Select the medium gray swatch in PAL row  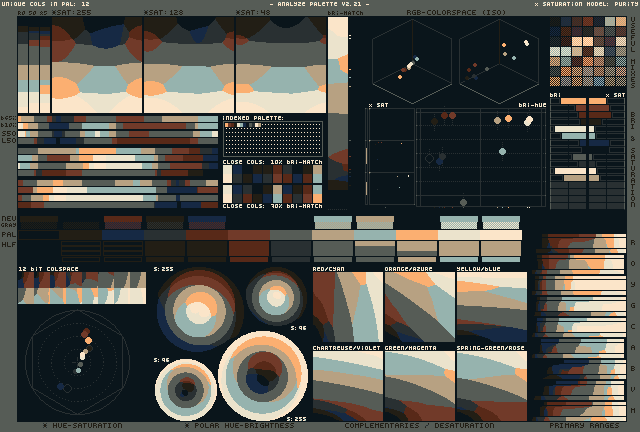click(x=291, y=235)
